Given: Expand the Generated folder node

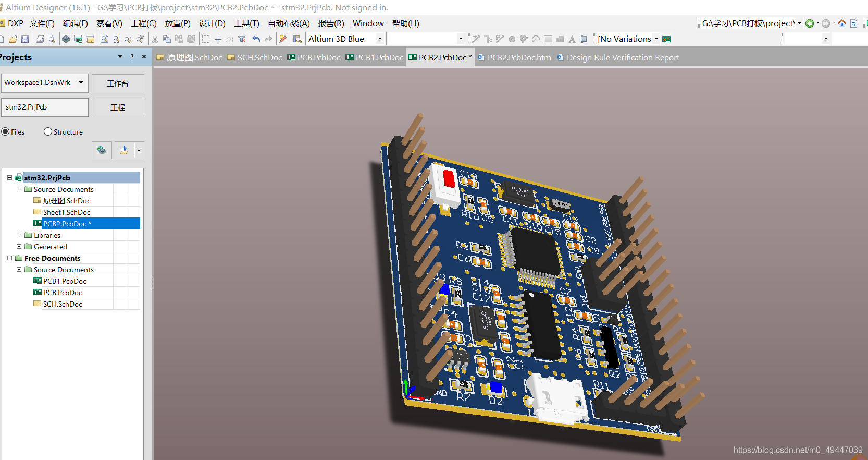Looking at the screenshot, I should pyautogui.click(x=19, y=247).
